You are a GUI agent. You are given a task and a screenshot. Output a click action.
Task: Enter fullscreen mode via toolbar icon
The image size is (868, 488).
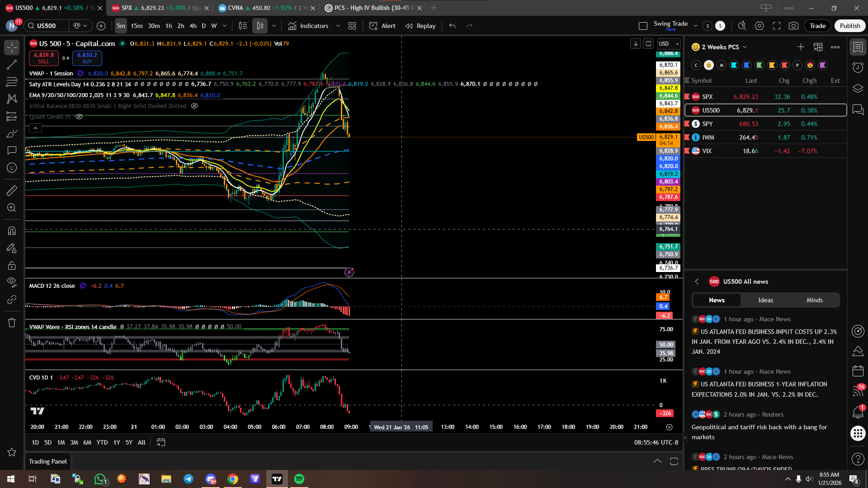click(777, 26)
